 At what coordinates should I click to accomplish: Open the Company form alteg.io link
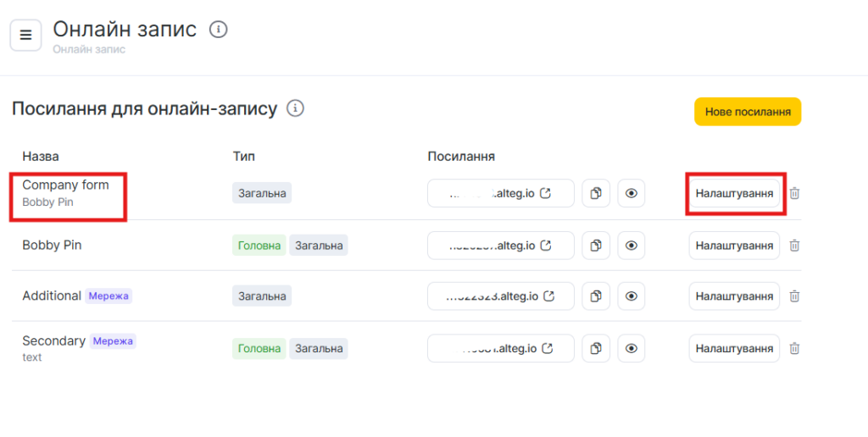[x=501, y=193]
